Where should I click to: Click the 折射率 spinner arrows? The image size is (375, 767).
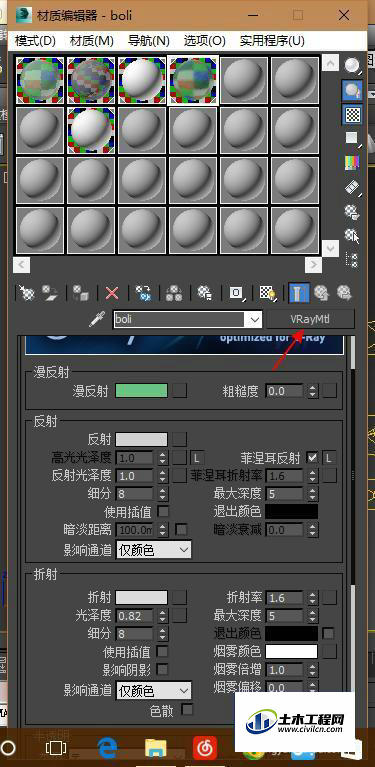pyautogui.click(x=313, y=598)
